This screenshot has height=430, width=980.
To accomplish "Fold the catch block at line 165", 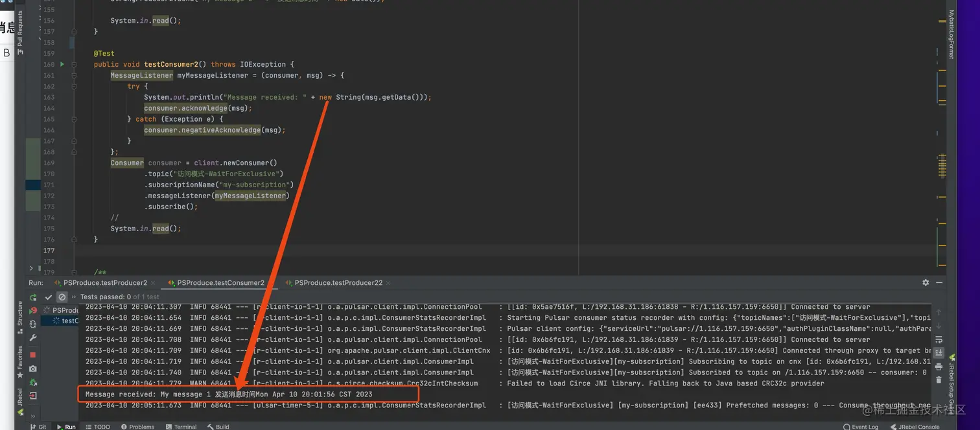I will tap(74, 119).
